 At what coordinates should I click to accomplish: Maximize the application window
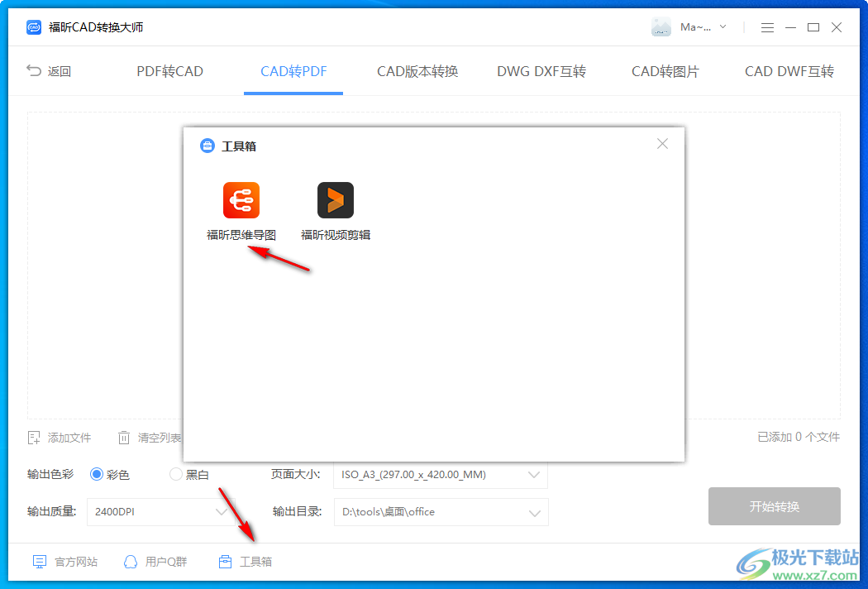point(813,27)
